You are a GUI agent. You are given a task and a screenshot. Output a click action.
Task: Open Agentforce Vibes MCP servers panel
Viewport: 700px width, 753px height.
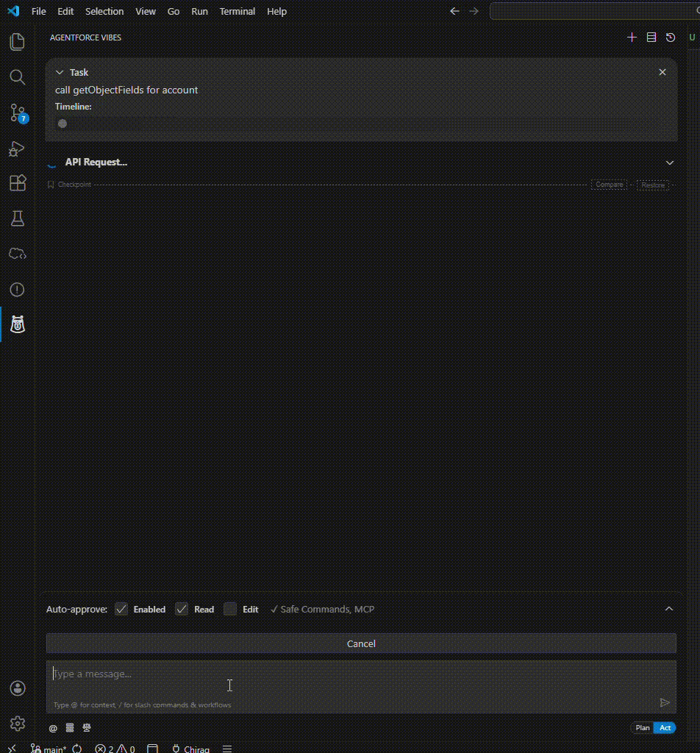651,37
